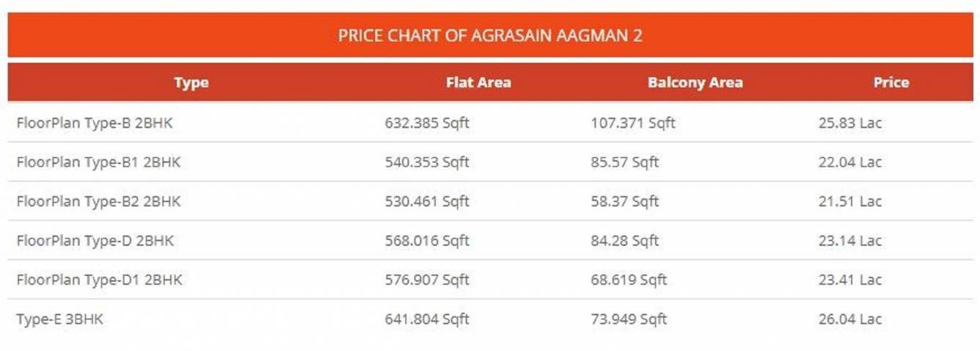Click the Balcony Area column header
The width and height of the screenshot is (980, 351).
(695, 83)
